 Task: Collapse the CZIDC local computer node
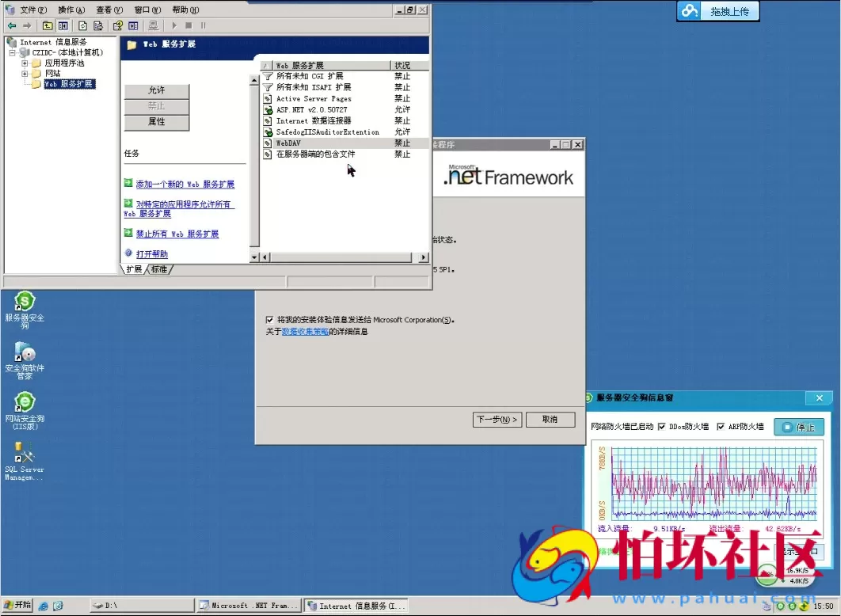click(x=13, y=52)
